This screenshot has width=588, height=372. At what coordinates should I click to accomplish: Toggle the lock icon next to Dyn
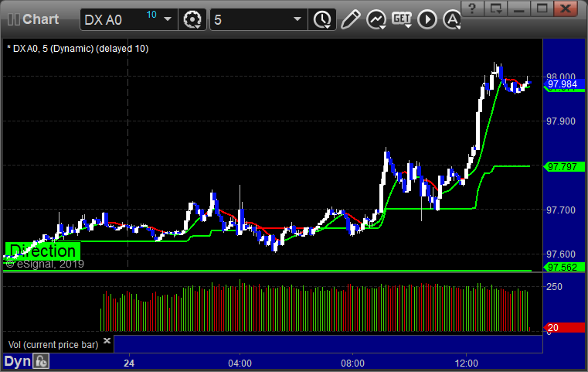coord(41,361)
